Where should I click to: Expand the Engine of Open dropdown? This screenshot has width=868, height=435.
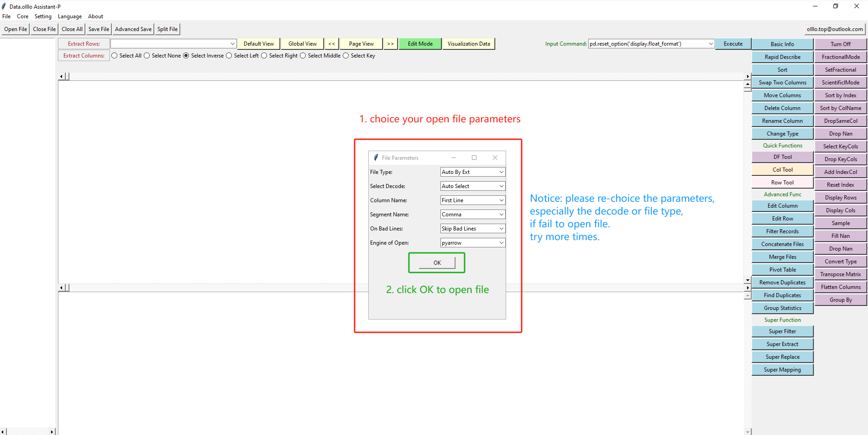[x=501, y=243]
